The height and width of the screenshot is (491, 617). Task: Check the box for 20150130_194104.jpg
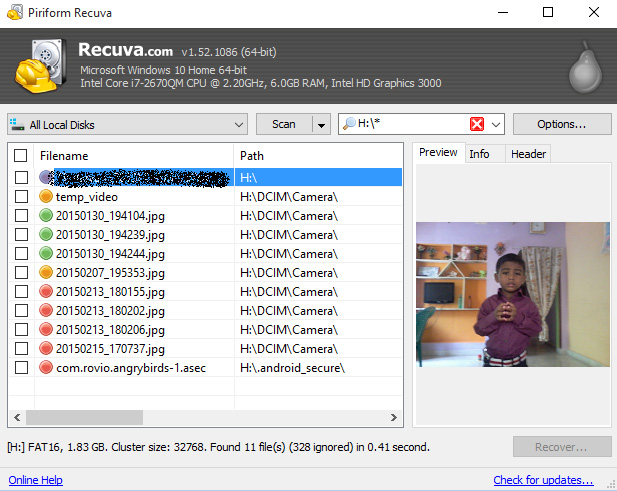click(21, 215)
